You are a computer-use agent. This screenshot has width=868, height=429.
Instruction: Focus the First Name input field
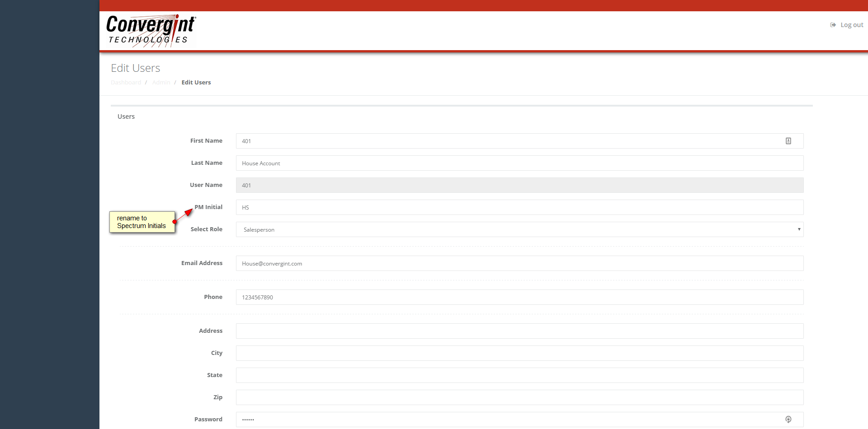(519, 141)
